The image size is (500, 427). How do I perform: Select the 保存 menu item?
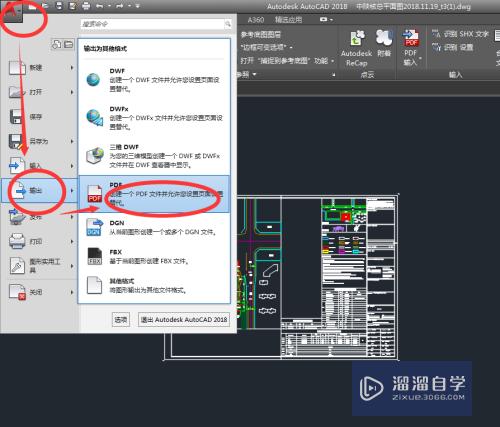tap(39, 117)
